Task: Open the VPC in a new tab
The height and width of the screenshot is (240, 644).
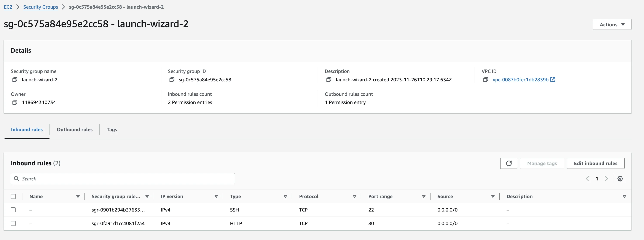Action: tap(553, 79)
